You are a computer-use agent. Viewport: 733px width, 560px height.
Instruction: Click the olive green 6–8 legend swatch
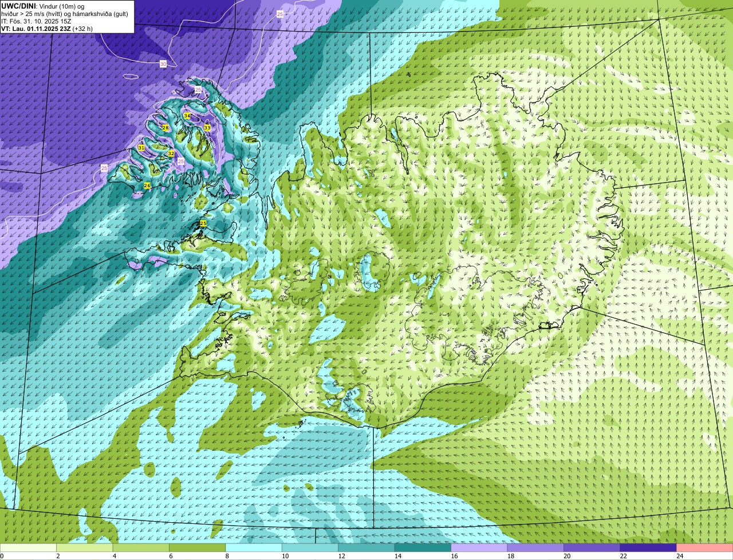pyautogui.click(x=197, y=548)
